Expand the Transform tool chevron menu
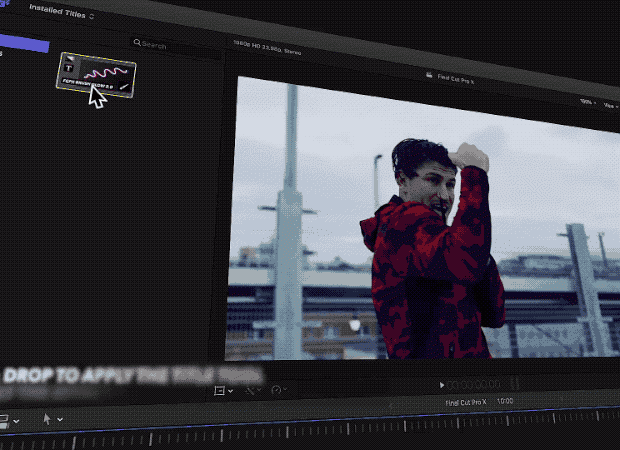620x450 pixels. [231, 391]
